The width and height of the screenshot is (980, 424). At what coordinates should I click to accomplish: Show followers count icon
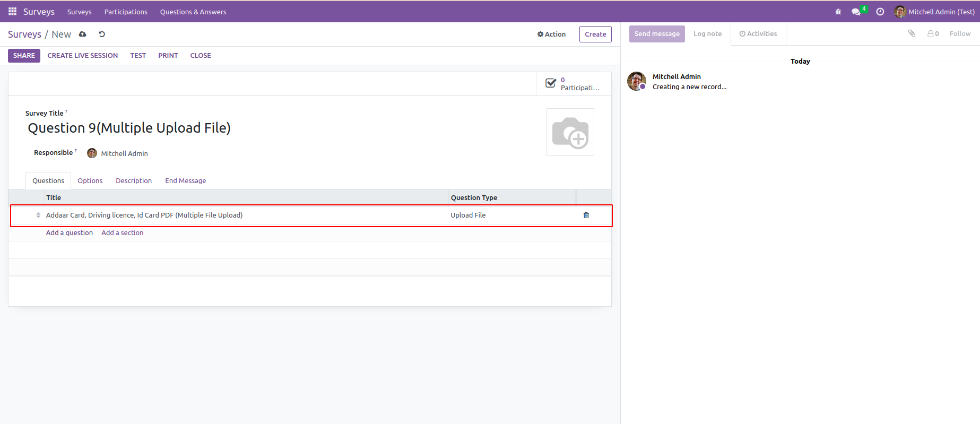tap(933, 33)
